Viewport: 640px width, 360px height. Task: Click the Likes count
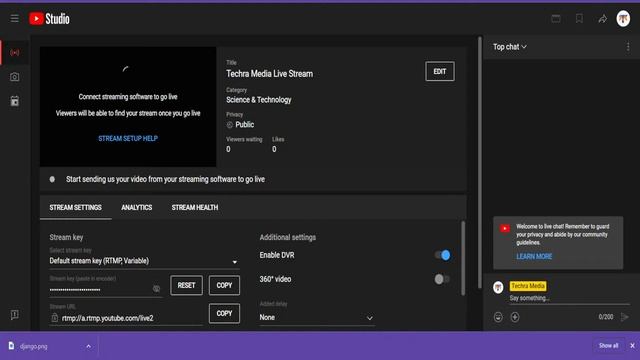[274, 149]
